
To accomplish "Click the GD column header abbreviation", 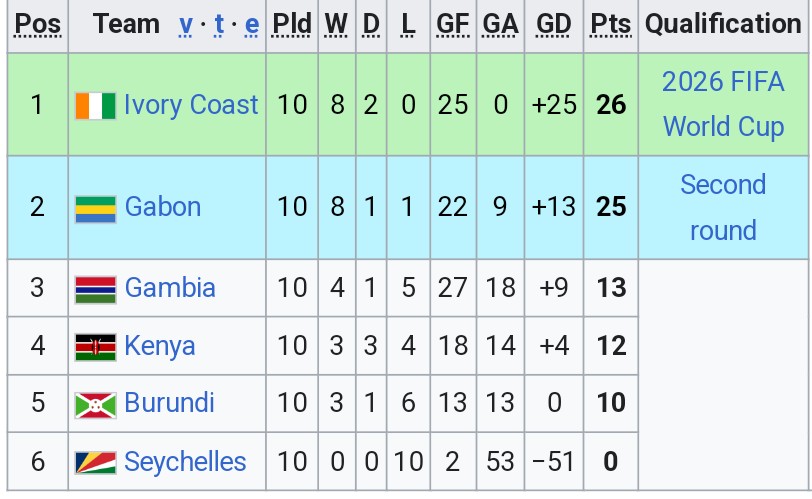I will pos(554,24).
